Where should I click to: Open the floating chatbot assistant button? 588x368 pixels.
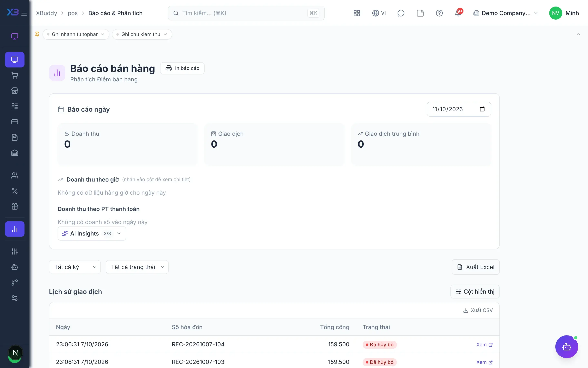(x=567, y=347)
